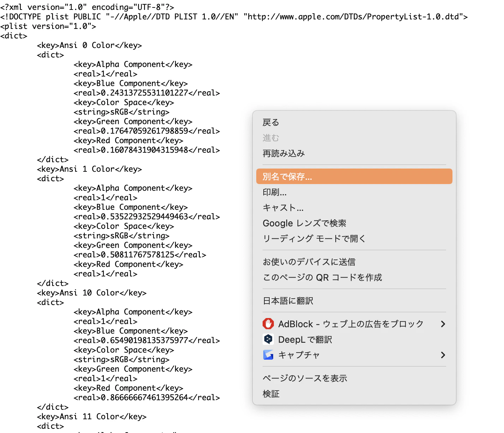Select リーディング モードで開く

click(x=354, y=239)
